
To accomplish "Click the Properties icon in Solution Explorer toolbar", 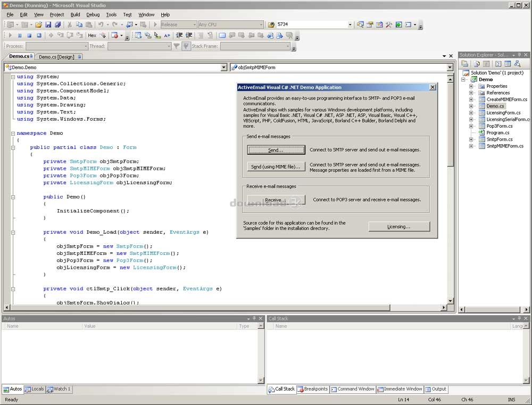I will point(465,63).
